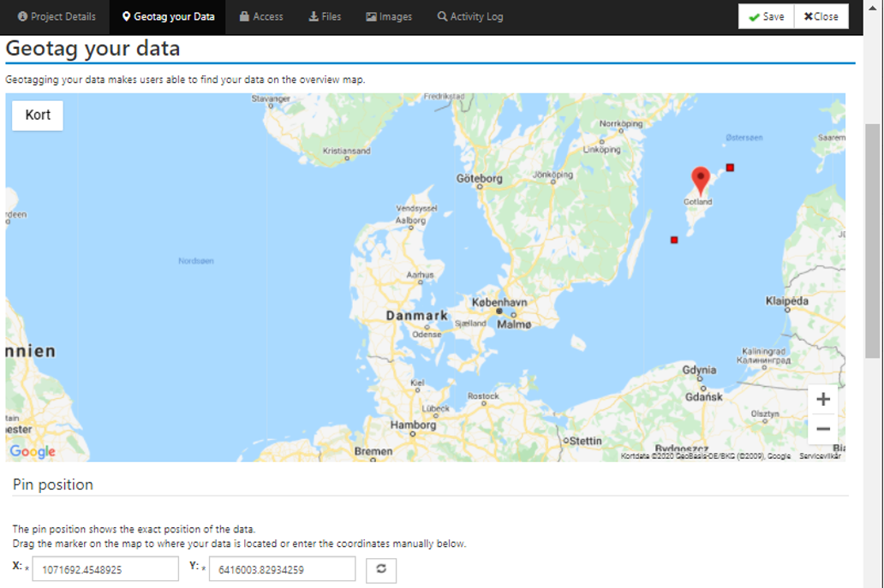
Task: Open the Project Details tab
Action: (57, 17)
